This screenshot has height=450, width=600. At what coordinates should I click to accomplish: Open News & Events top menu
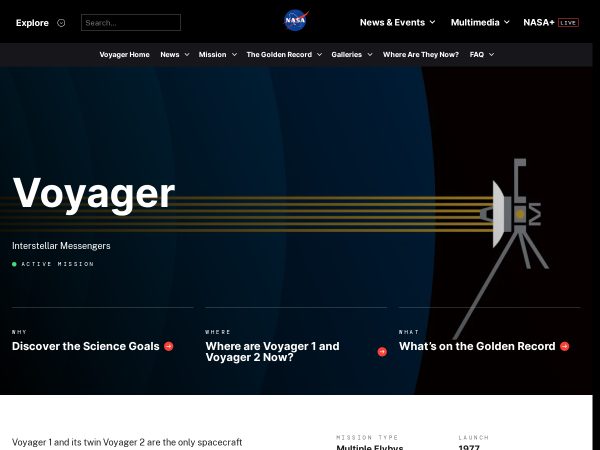(x=392, y=23)
